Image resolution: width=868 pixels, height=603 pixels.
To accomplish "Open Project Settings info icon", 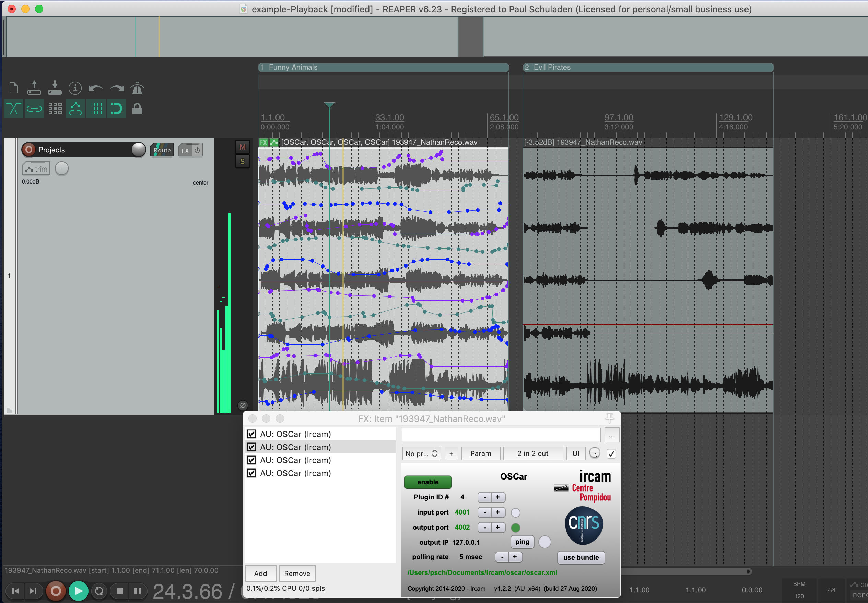I will point(75,88).
